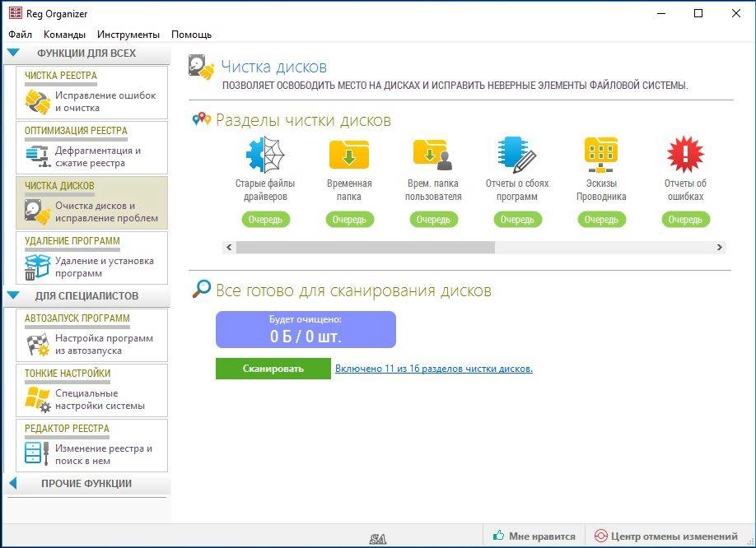Select the temporary folder icon
This screenshot has height=548, width=756.
point(348,155)
